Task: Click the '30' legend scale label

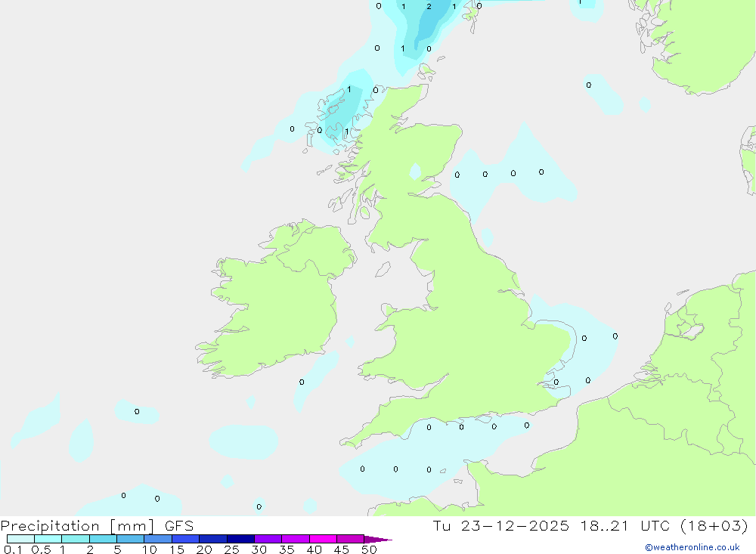Action: tap(259, 549)
